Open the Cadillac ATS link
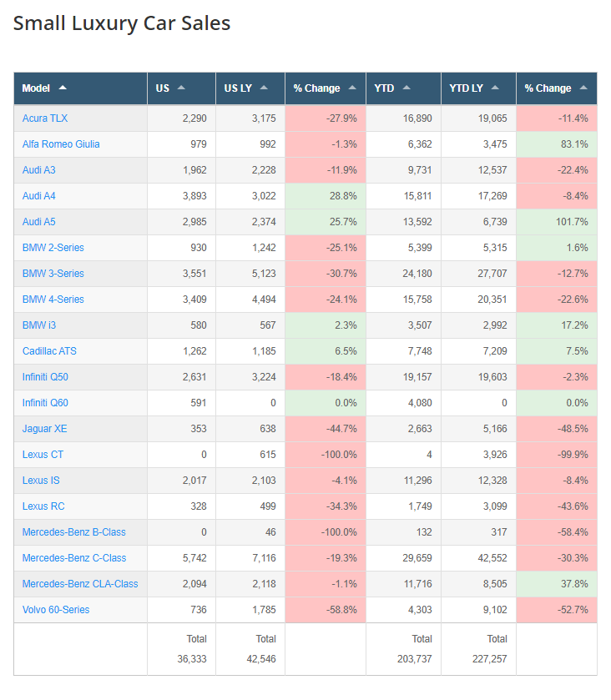611x700 pixels. coord(49,351)
